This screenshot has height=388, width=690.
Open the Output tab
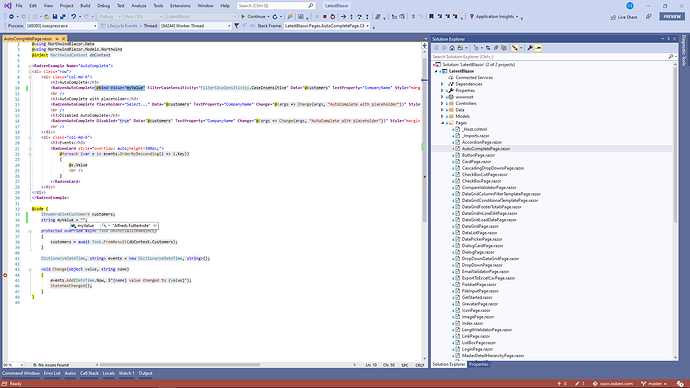coord(145,373)
